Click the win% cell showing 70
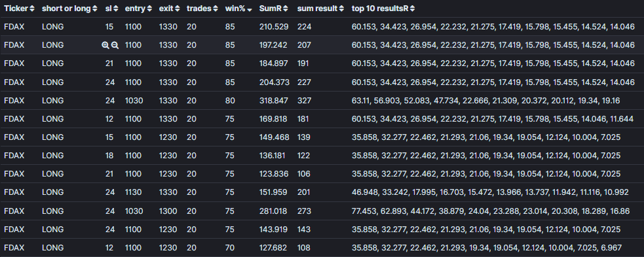This screenshot has height=257, width=644. pos(230,248)
